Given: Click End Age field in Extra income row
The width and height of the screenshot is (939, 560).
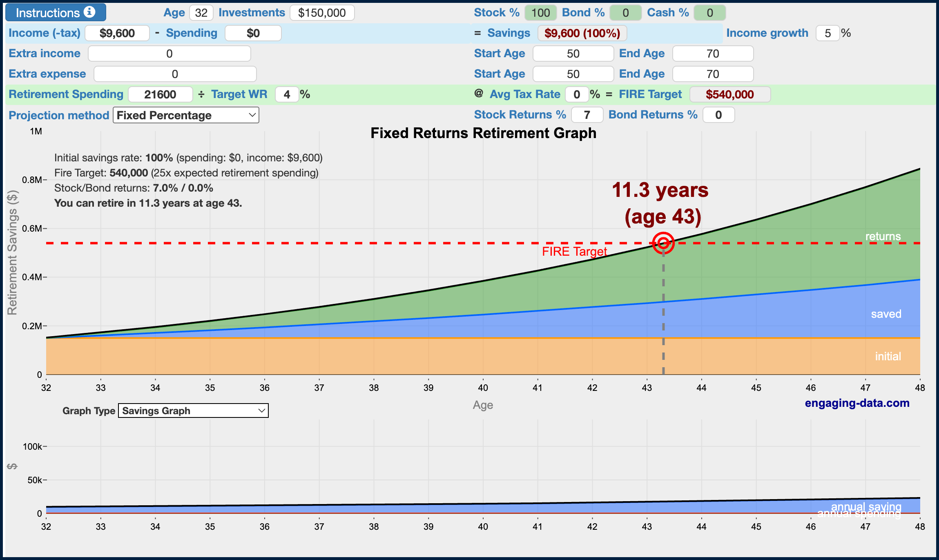Looking at the screenshot, I should [x=713, y=54].
